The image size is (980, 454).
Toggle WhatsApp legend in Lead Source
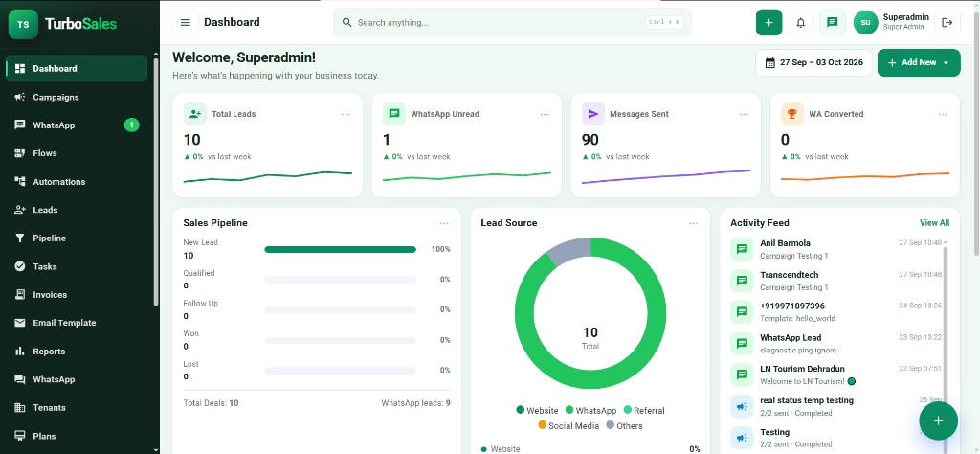[x=590, y=410]
